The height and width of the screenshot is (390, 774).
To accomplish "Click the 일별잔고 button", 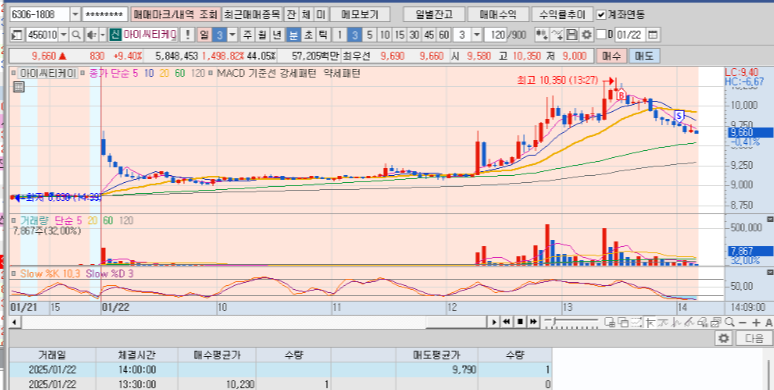I will (x=434, y=15).
